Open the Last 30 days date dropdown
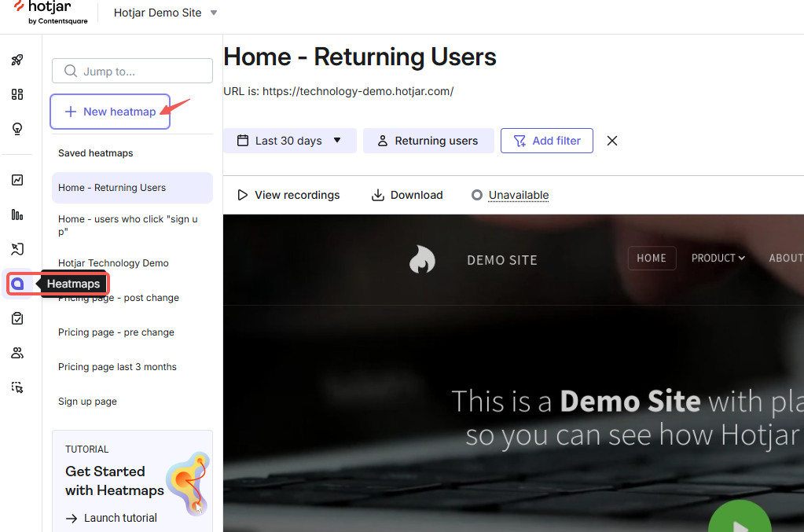 tap(290, 141)
